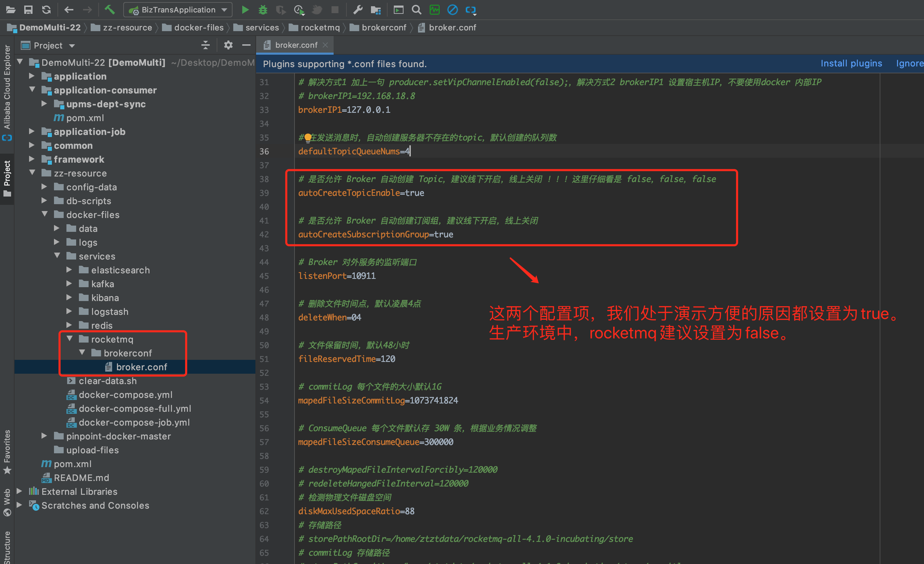Expand the pinpoint-docker-master folder
This screenshot has height=564, width=924.
pyautogui.click(x=44, y=435)
